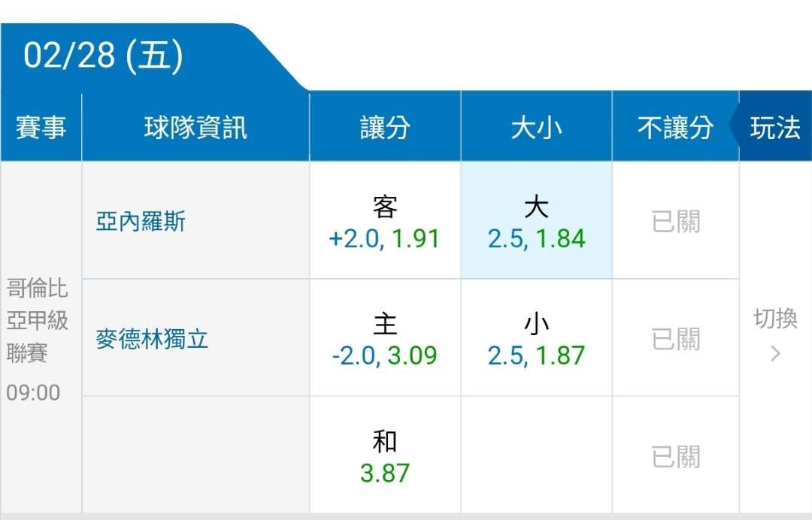This screenshot has width=812, height=520.
Task: Click 已關 in the 麥德林獨立 row
Action: pyautogui.click(x=675, y=339)
